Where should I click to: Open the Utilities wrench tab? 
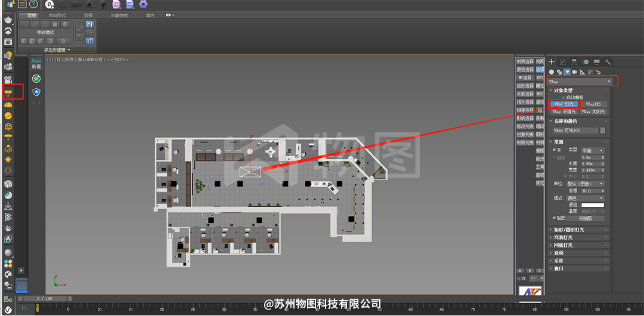click(x=608, y=62)
